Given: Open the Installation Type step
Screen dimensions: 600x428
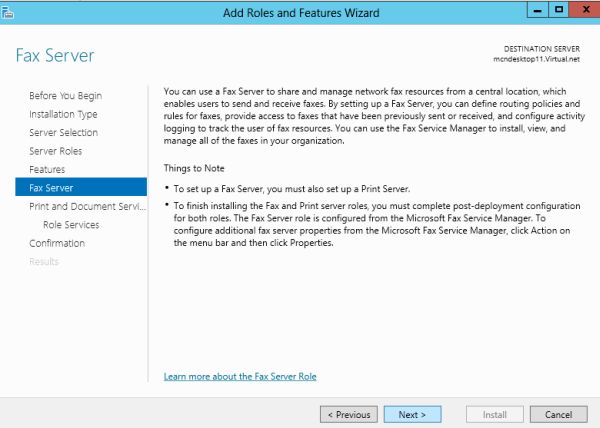Looking at the screenshot, I should tap(63, 114).
